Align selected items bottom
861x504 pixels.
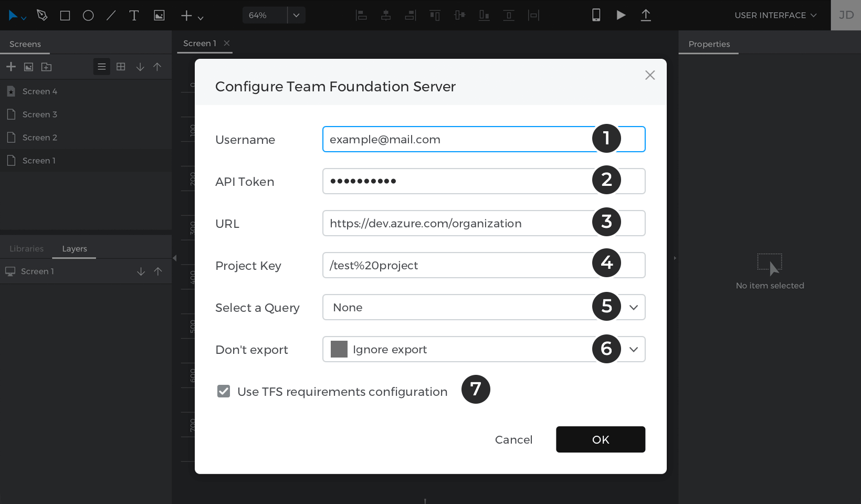tap(484, 15)
